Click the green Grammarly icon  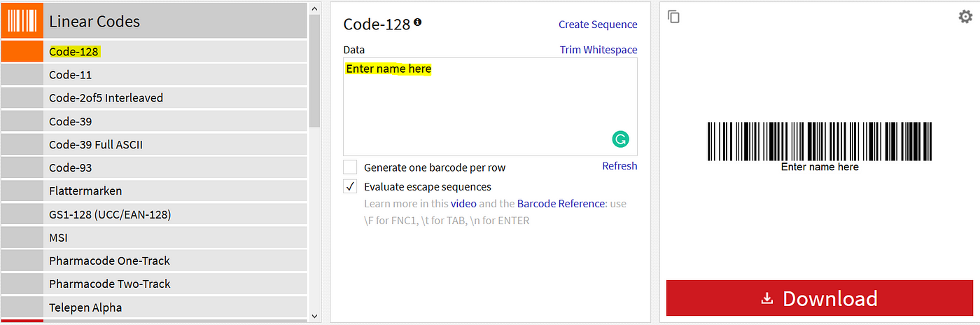coord(620,139)
